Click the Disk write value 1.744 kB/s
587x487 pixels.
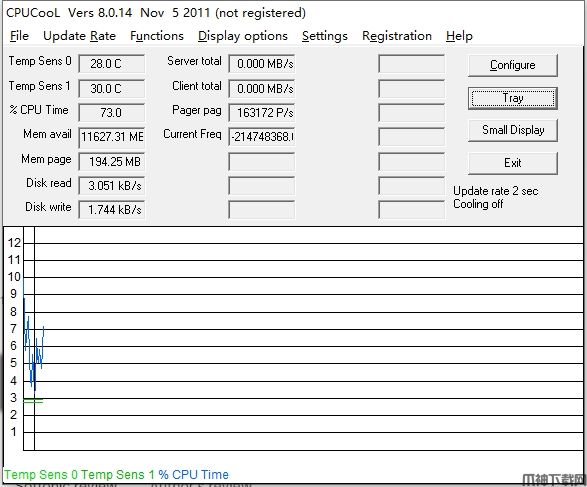click(112, 210)
